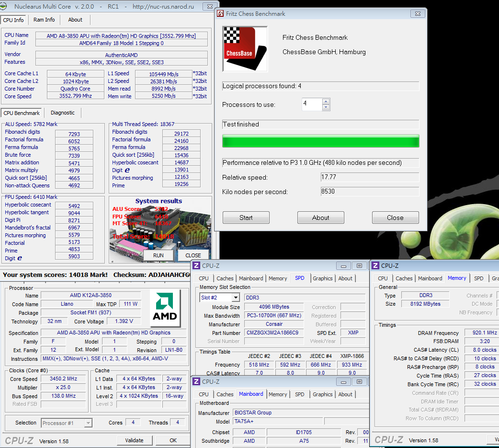Click SPD Ext. XMP field
This screenshot has height=448, width=499.
point(353,333)
